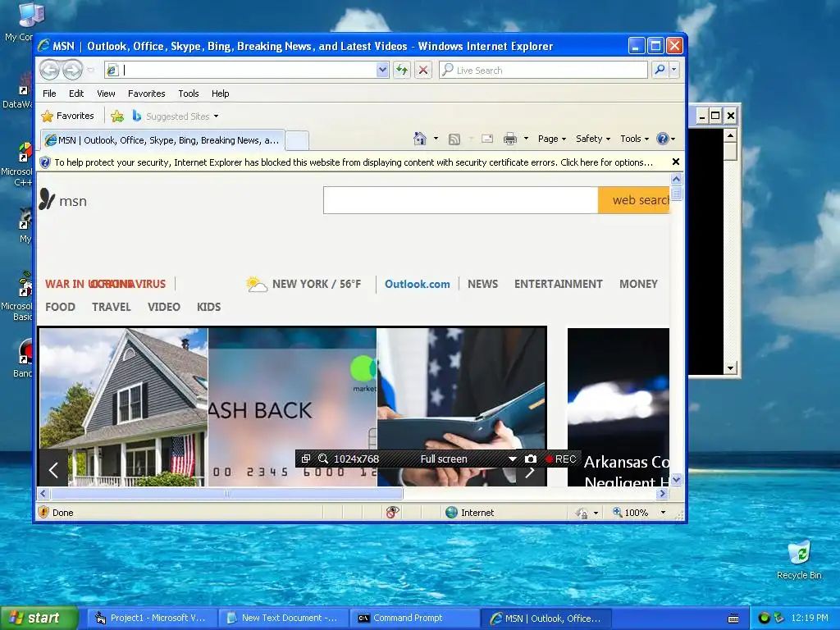
Task: Open the Start menu
Action: [x=39, y=618]
